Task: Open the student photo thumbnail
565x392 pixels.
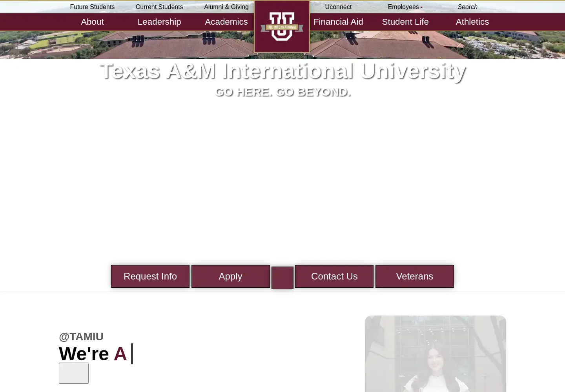Action: pyautogui.click(x=436, y=354)
